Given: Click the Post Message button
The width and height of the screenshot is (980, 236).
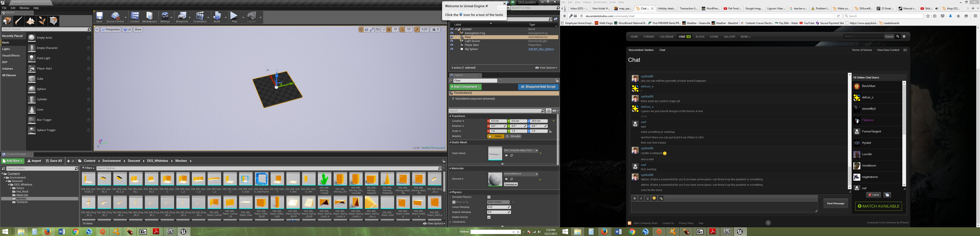Looking at the screenshot, I should click(x=835, y=203).
